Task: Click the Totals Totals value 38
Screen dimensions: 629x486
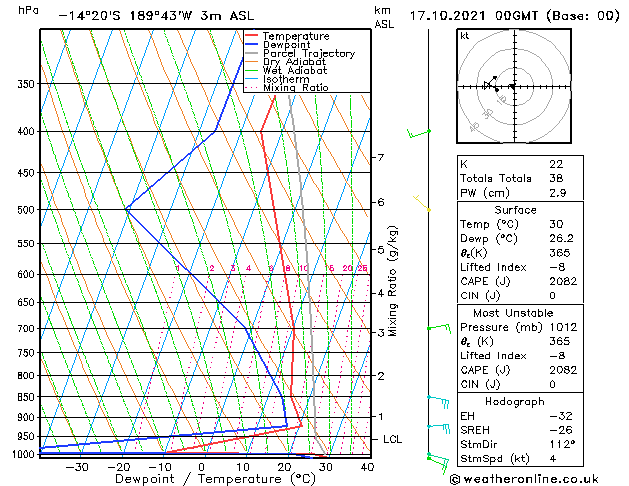Action: point(556,178)
